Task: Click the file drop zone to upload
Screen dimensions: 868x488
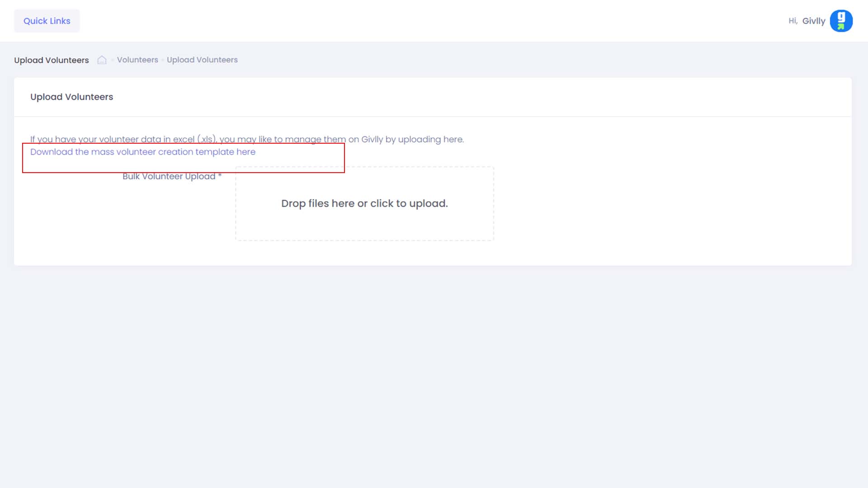Action: tap(364, 226)
